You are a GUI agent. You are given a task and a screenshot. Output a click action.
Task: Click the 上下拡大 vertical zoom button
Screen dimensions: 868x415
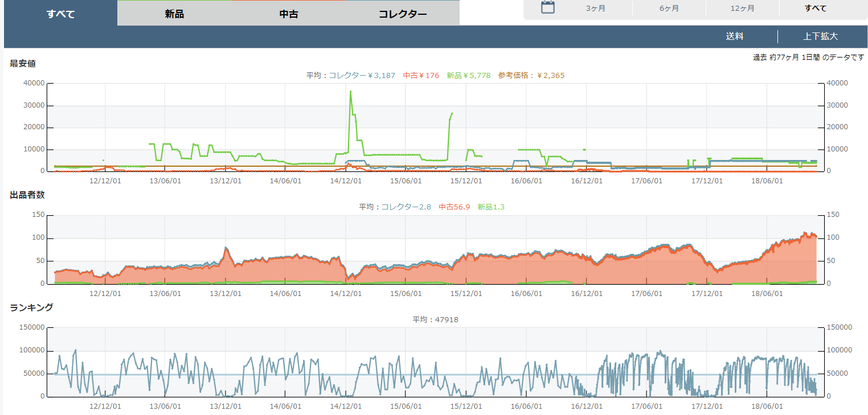pyautogui.click(x=820, y=36)
